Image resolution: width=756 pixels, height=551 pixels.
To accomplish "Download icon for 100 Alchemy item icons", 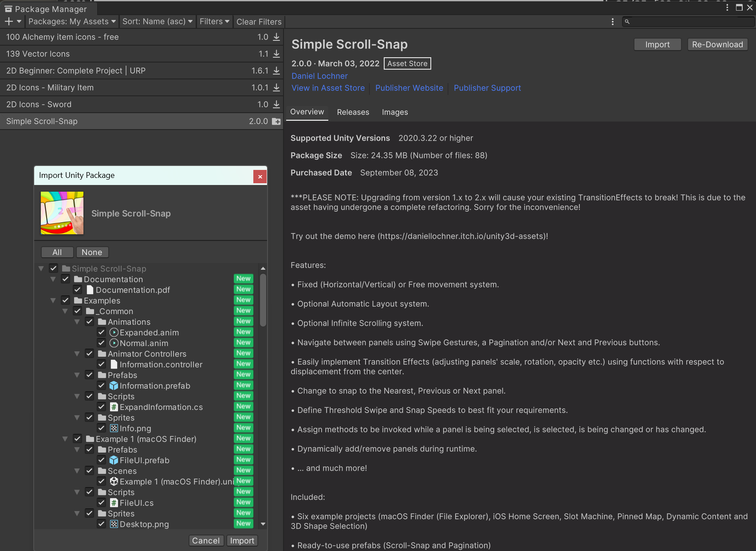I will 276,37.
